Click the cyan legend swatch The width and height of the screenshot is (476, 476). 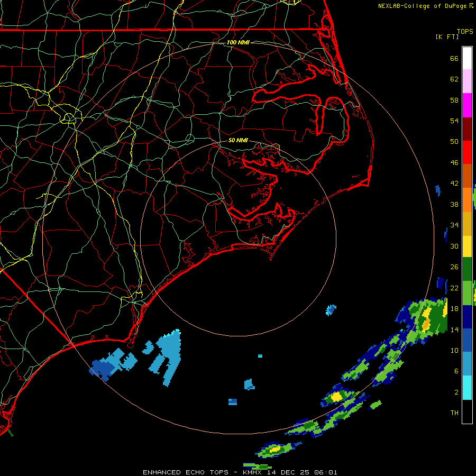(467, 388)
